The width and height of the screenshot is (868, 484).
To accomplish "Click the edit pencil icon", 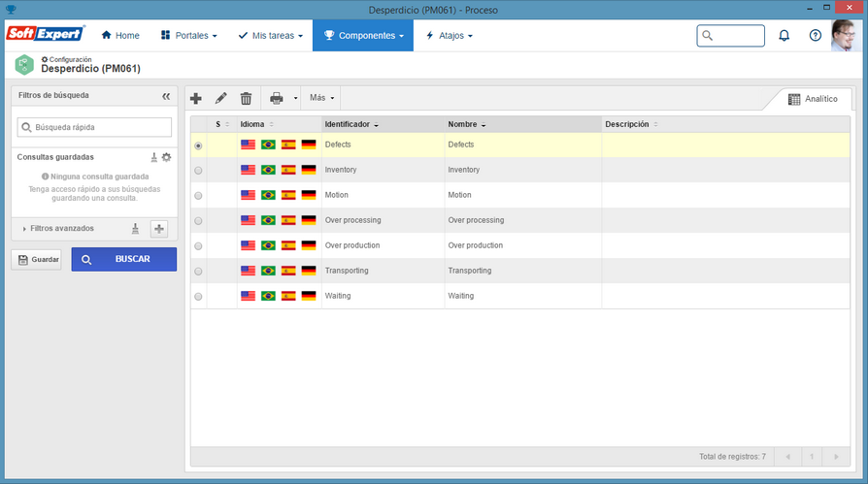I will coord(220,99).
